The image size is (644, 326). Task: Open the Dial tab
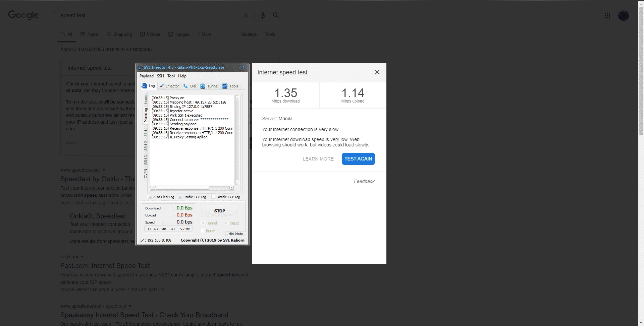190,86
